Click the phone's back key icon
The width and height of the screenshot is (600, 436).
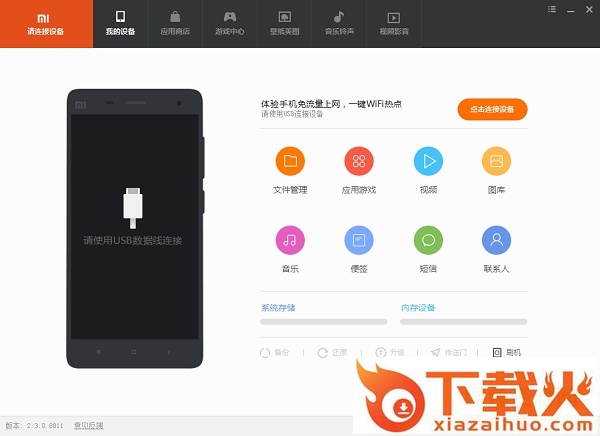pyautogui.click(x=168, y=352)
